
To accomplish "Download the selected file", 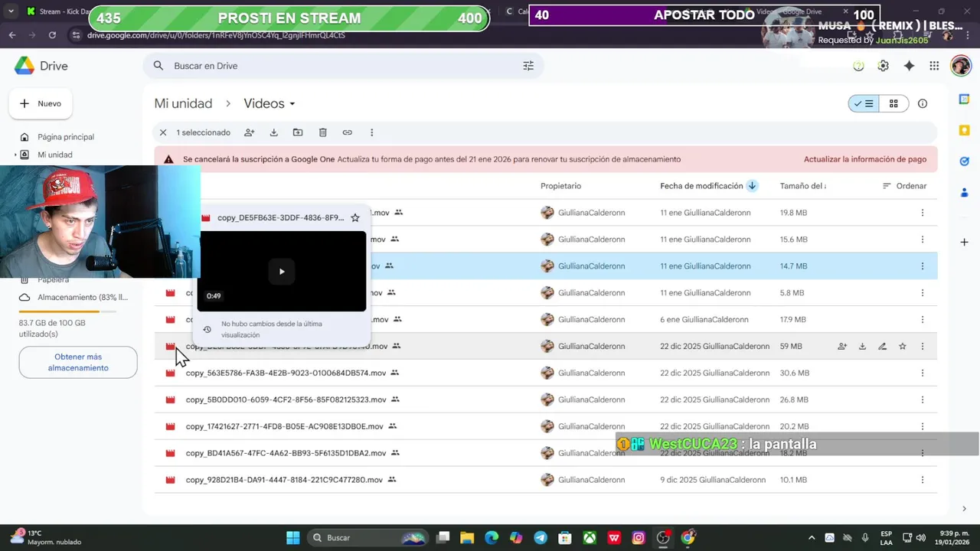I will (x=273, y=132).
